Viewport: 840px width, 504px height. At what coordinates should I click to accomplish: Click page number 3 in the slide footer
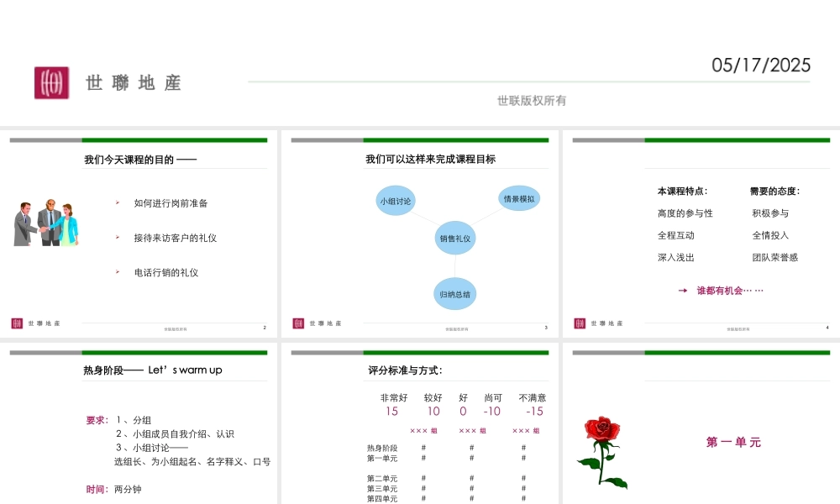pos(546,328)
